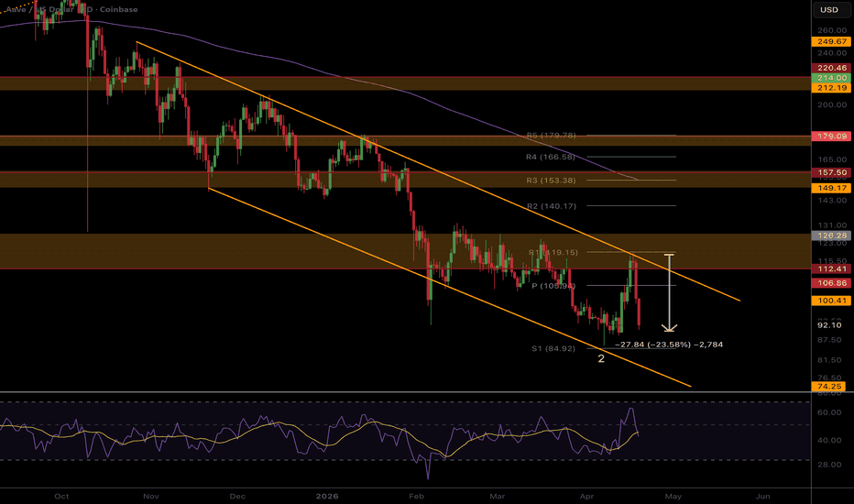Select the R3 (153.38) pivot level
Viewport: 854px width, 504px height.
click(551, 181)
